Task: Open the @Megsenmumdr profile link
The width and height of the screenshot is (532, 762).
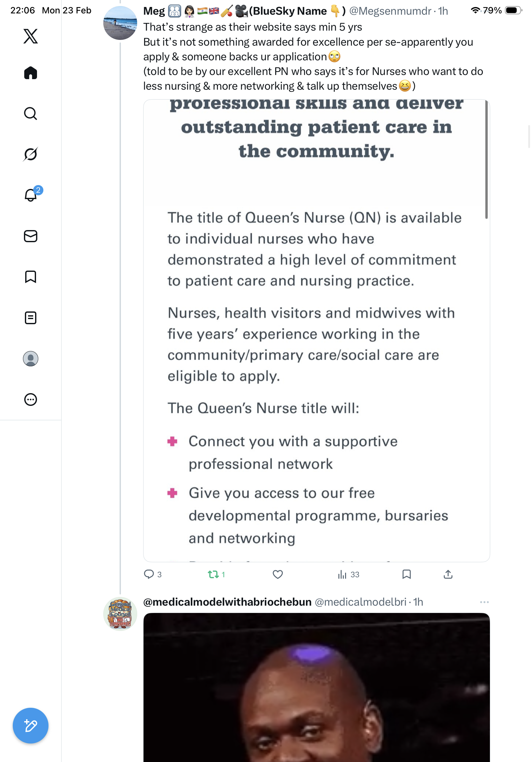Action: pyautogui.click(x=390, y=11)
